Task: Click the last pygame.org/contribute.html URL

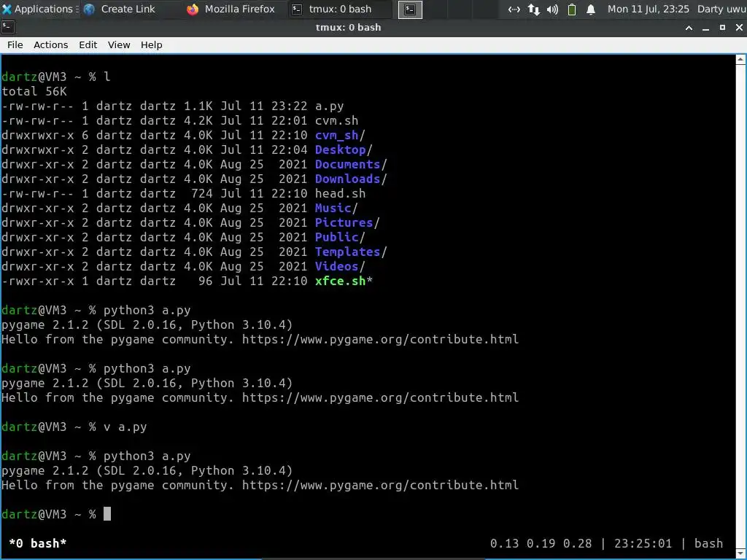Action: click(x=380, y=485)
